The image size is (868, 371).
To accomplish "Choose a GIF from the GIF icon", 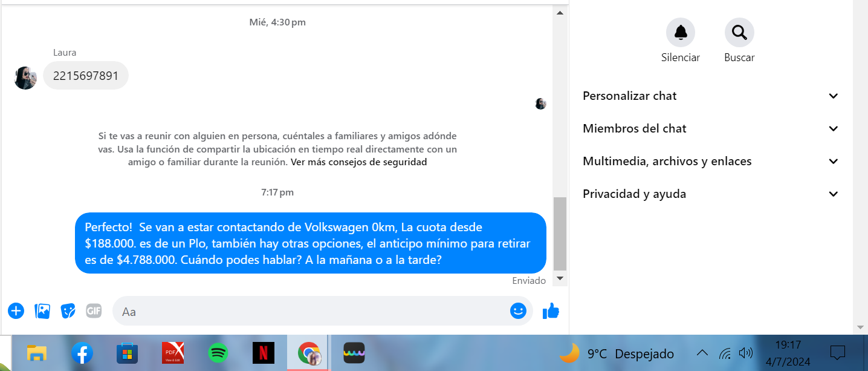I will coord(94,311).
